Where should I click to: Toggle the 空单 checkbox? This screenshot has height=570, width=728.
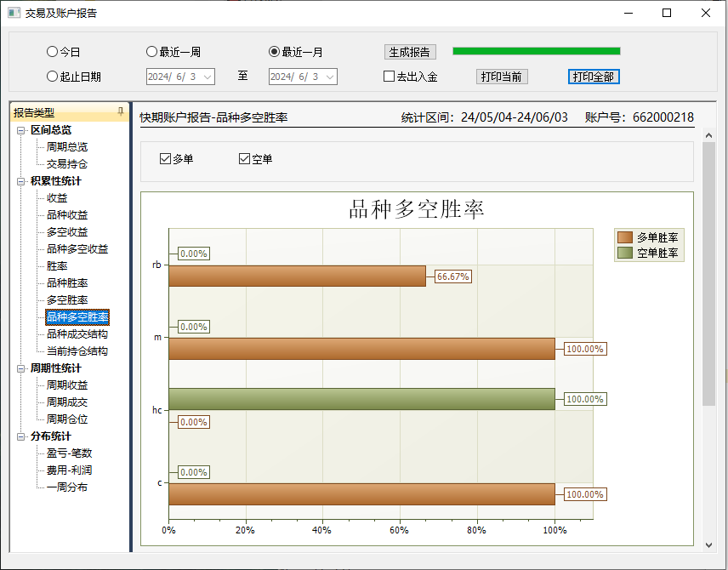(x=245, y=159)
